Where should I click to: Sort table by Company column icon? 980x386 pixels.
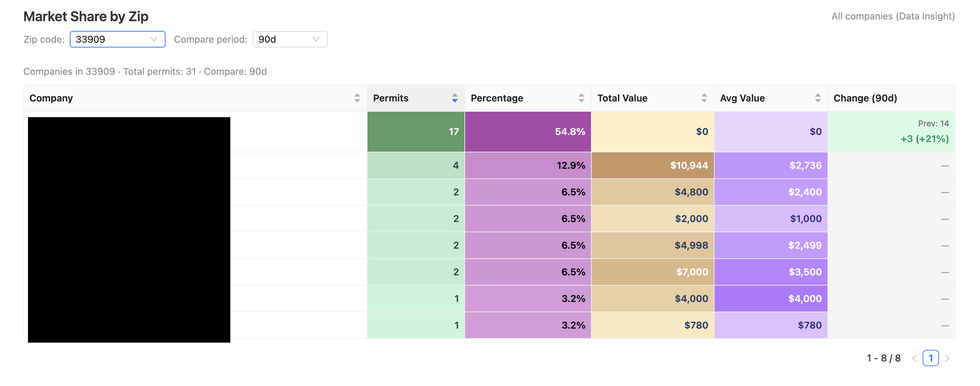tap(357, 98)
